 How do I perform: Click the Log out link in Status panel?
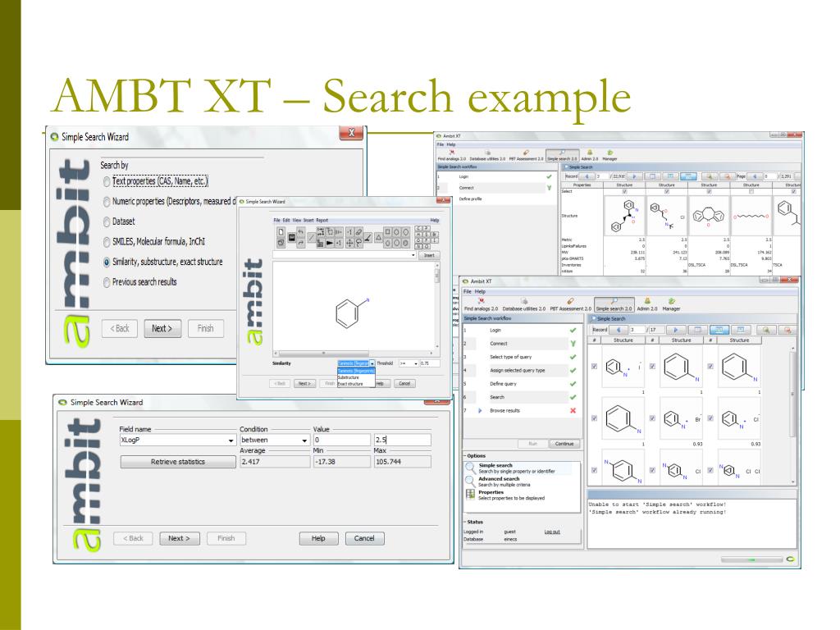point(552,532)
